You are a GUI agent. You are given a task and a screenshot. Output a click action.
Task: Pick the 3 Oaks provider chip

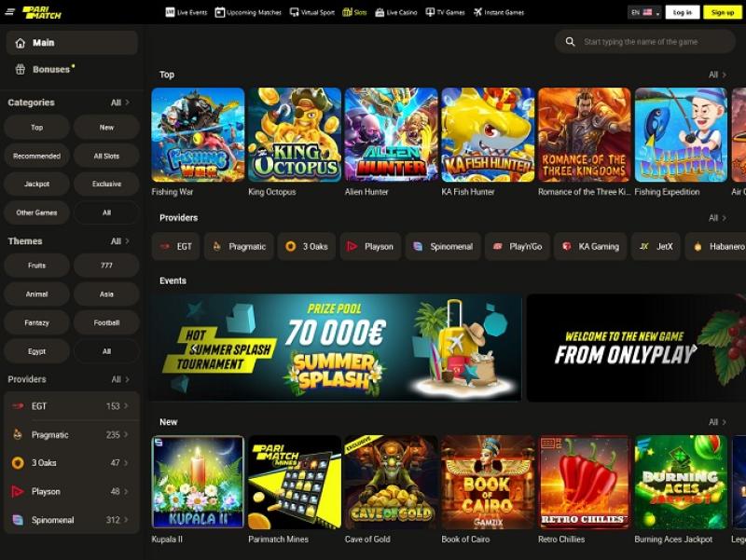(307, 247)
